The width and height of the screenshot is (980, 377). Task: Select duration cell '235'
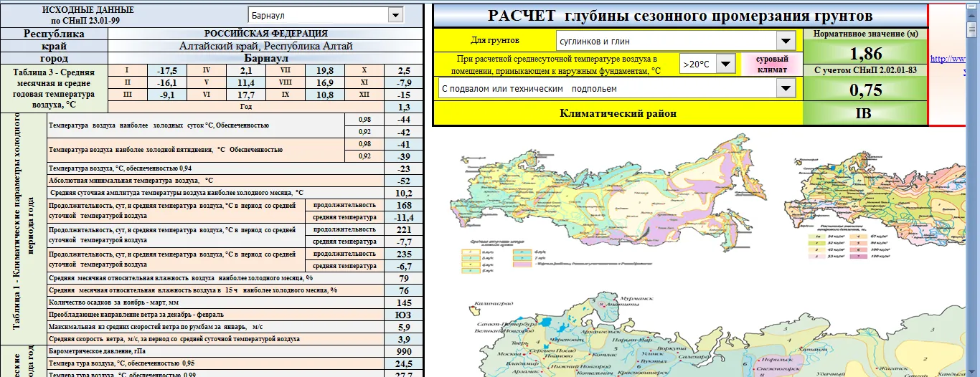pyautogui.click(x=404, y=254)
